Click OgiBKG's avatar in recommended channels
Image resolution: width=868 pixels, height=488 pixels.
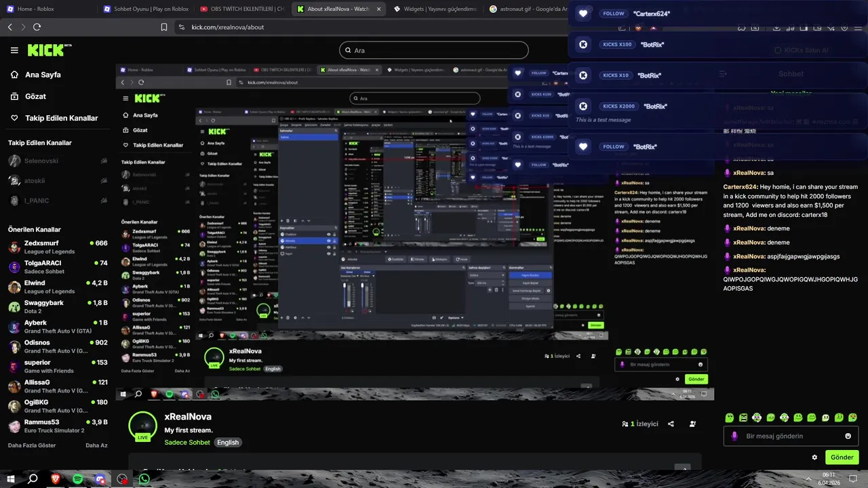pos(14,406)
